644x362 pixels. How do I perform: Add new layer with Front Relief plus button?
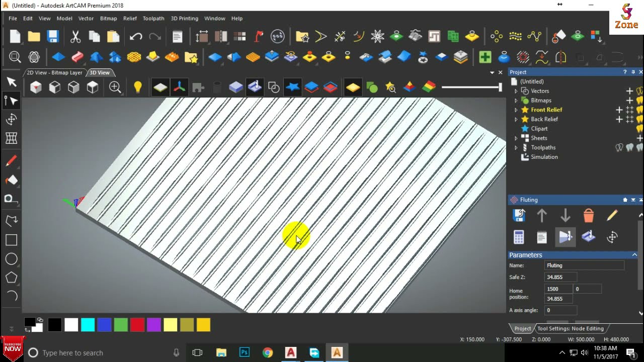619,110
